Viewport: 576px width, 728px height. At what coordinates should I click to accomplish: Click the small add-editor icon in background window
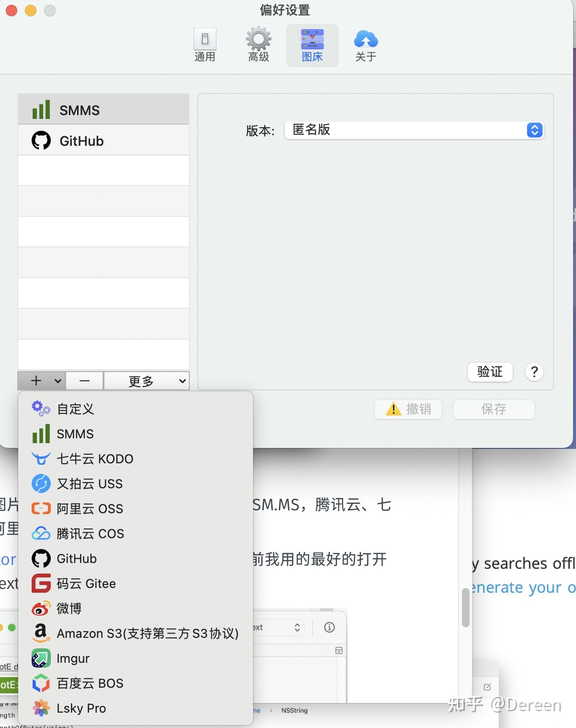tap(339, 650)
